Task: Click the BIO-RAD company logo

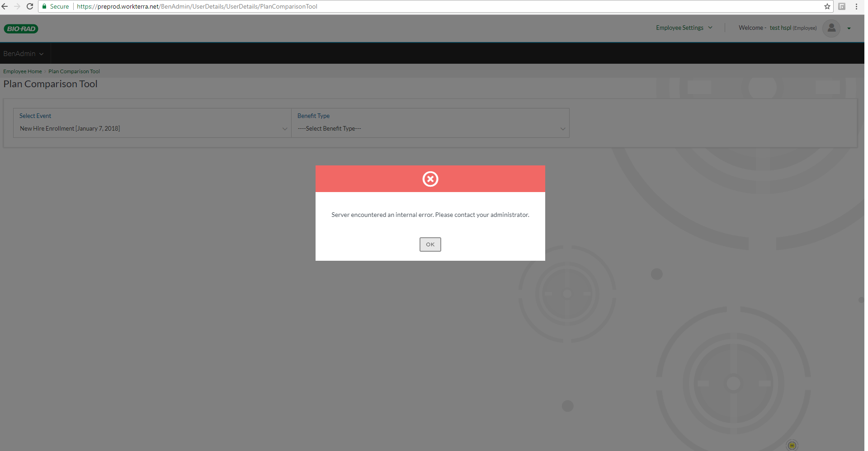Action: click(21, 28)
